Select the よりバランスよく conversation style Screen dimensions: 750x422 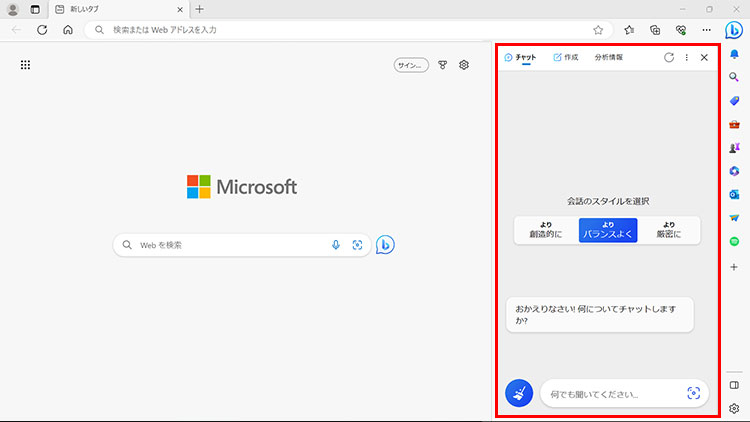(x=608, y=230)
